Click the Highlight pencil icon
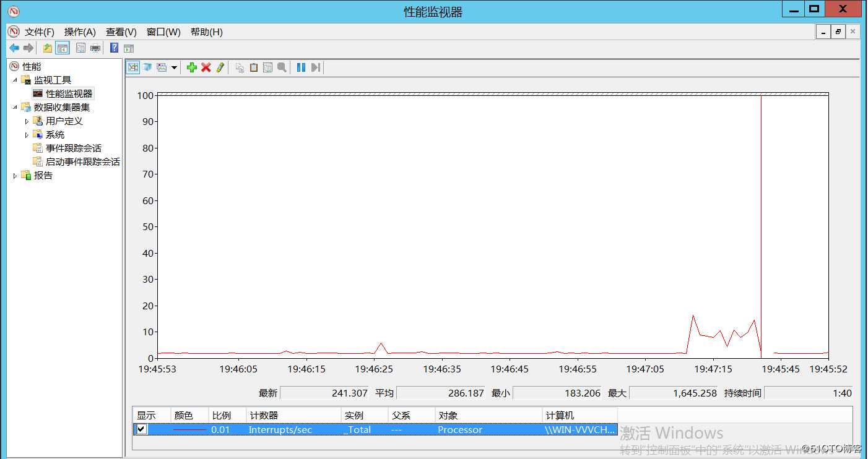Image resolution: width=868 pixels, height=459 pixels. click(220, 67)
